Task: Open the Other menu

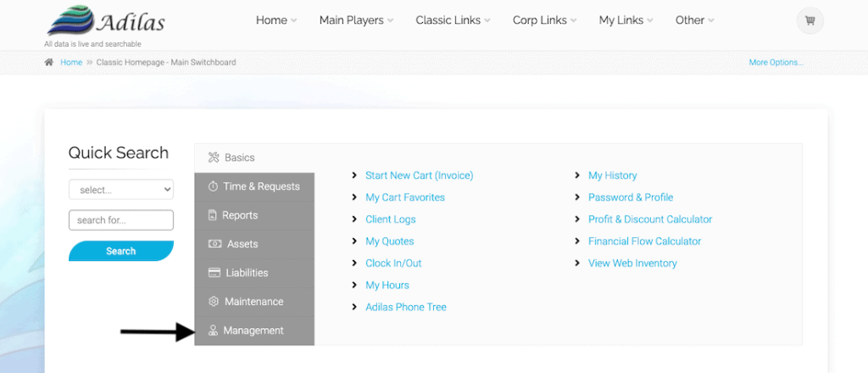Action: (695, 20)
